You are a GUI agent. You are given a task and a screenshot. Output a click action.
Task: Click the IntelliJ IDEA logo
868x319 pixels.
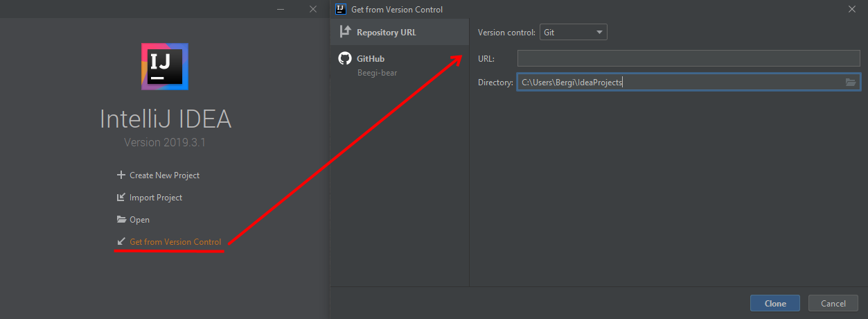click(165, 66)
